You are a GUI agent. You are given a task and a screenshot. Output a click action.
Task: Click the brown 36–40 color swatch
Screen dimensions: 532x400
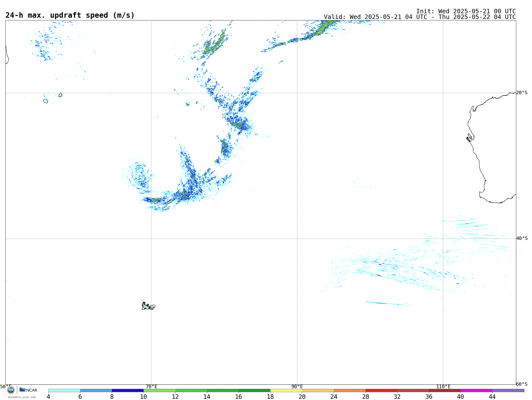(445, 390)
